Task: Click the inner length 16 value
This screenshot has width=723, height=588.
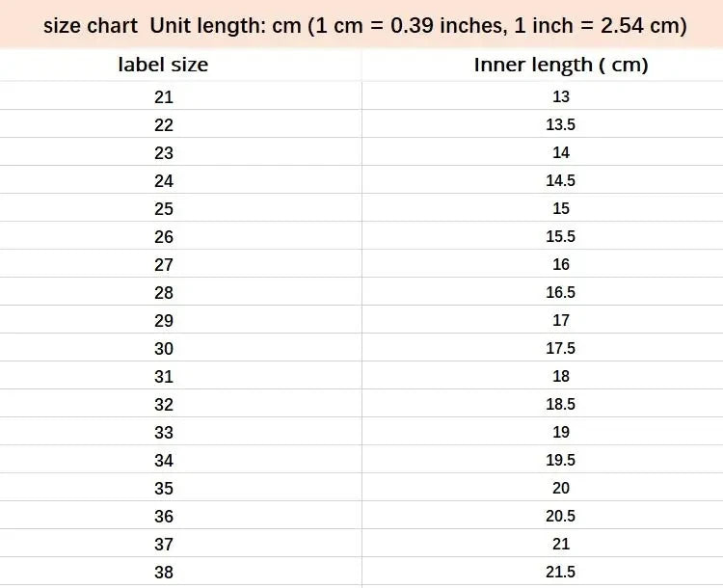Action: click(561, 264)
